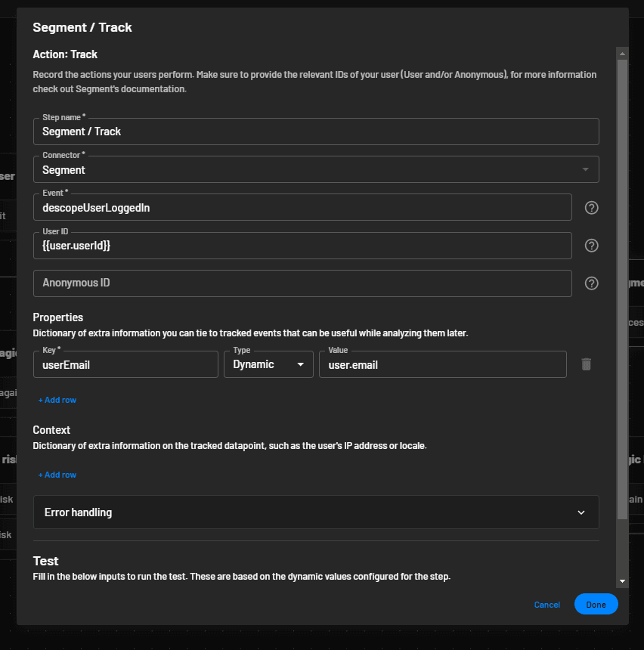The width and height of the screenshot is (644, 650).
Task: Click the Step name input
Action: click(315, 131)
